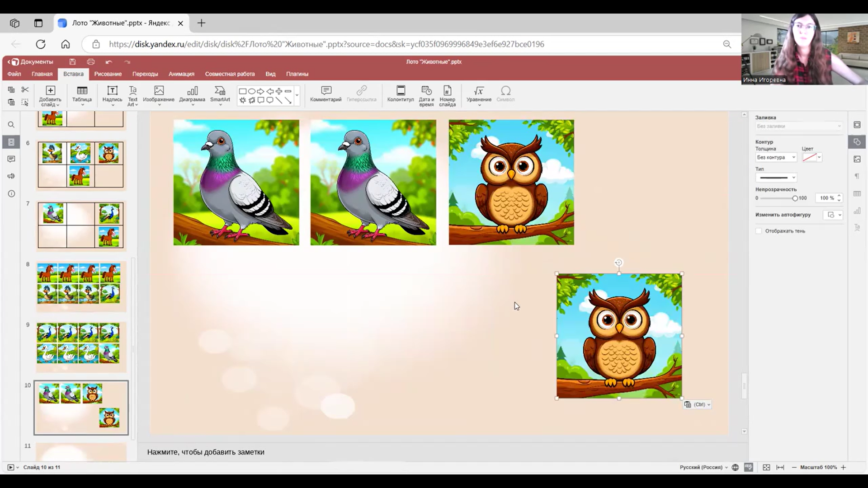Toggle slide thumbnails panel in left sidebar
Screen dimensions: 868x488
pos(11,142)
